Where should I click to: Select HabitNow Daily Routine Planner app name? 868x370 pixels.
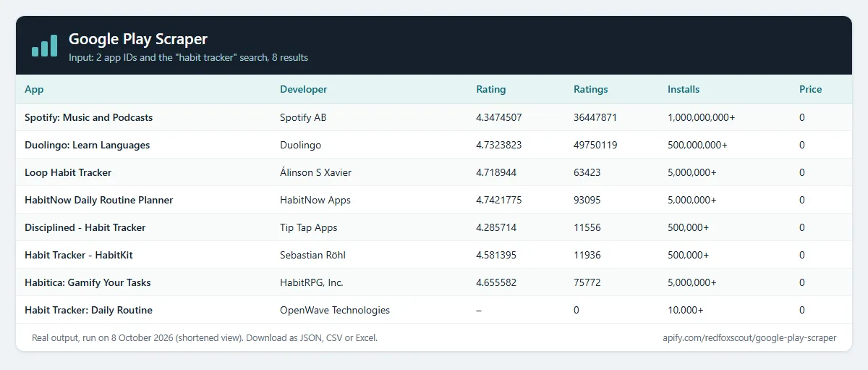pos(99,200)
